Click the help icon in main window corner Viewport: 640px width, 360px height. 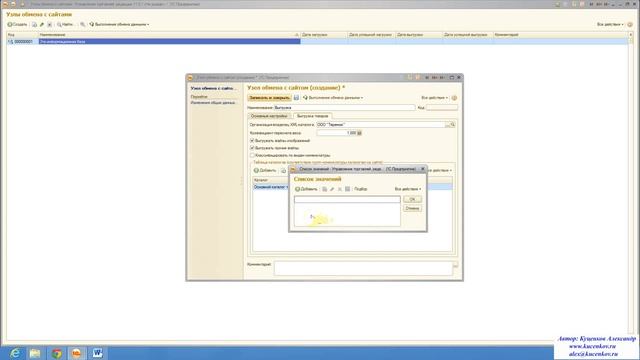[x=630, y=24]
